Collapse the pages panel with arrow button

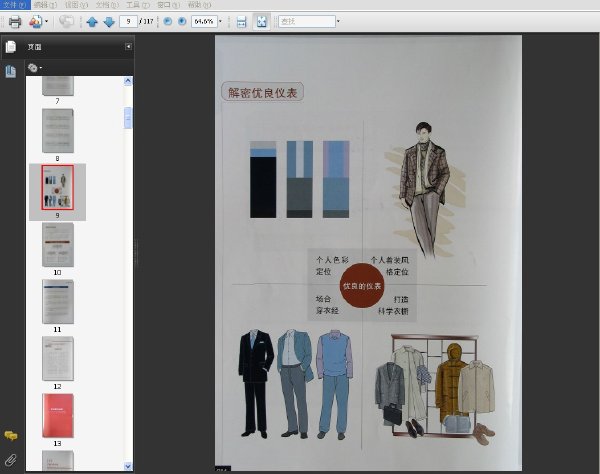(x=129, y=46)
